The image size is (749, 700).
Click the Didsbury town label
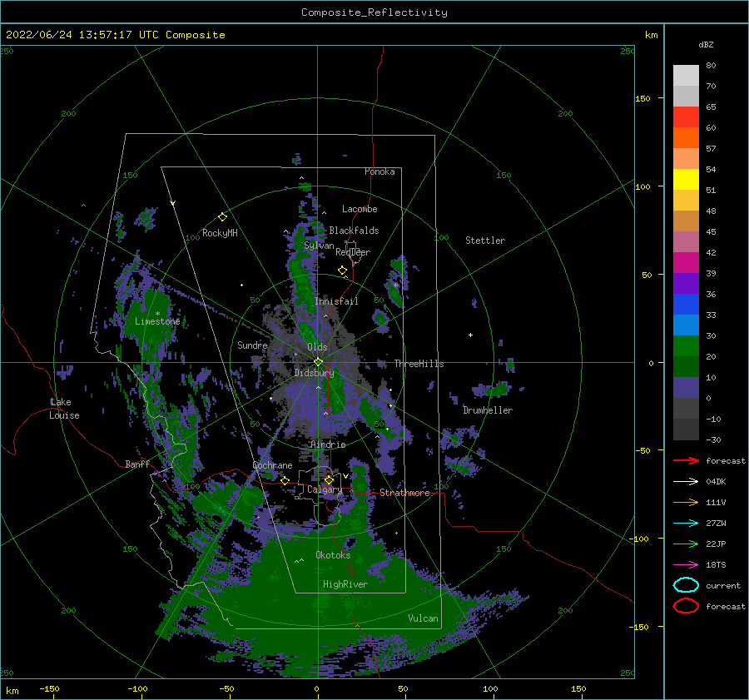tap(314, 373)
